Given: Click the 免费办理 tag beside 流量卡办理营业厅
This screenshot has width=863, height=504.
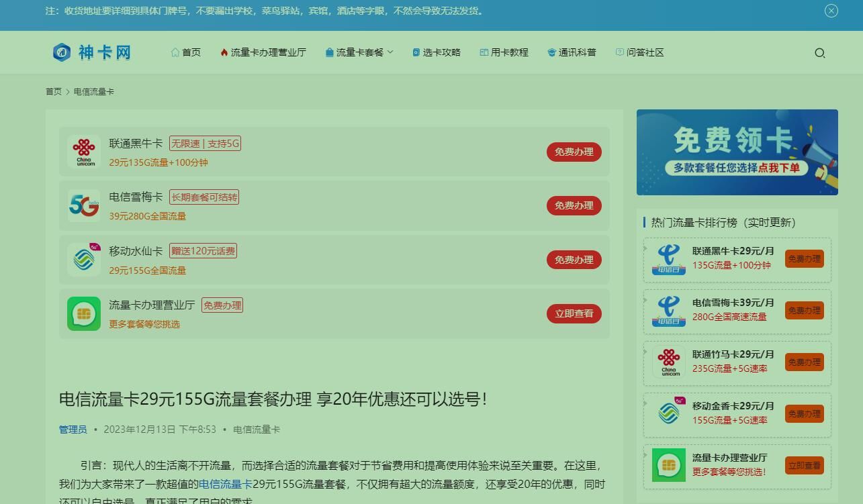Looking at the screenshot, I should point(222,305).
